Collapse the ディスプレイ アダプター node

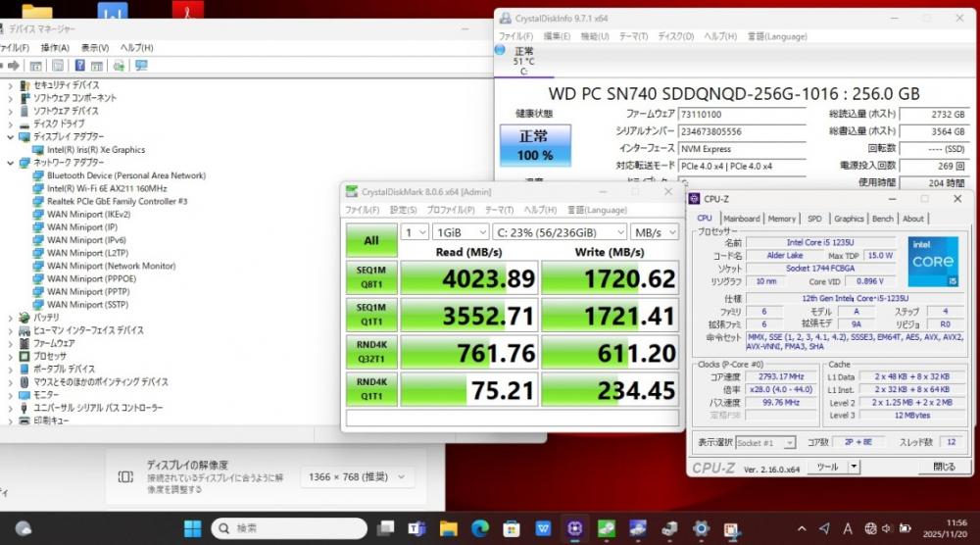(x=10, y=137)
